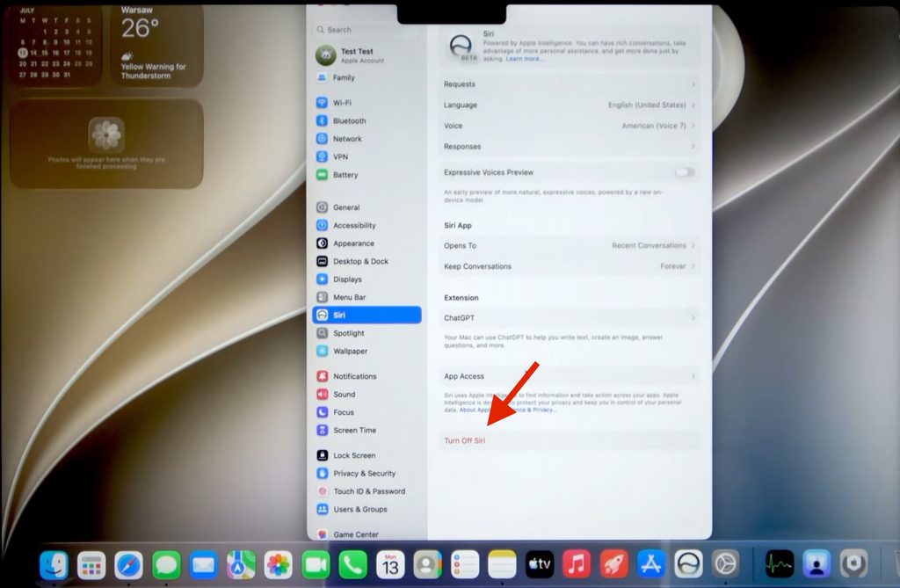The height and width of the screenshot is (588, 900).
Task: Open Photos app in the Dock
Action: [x=279, y=566]
